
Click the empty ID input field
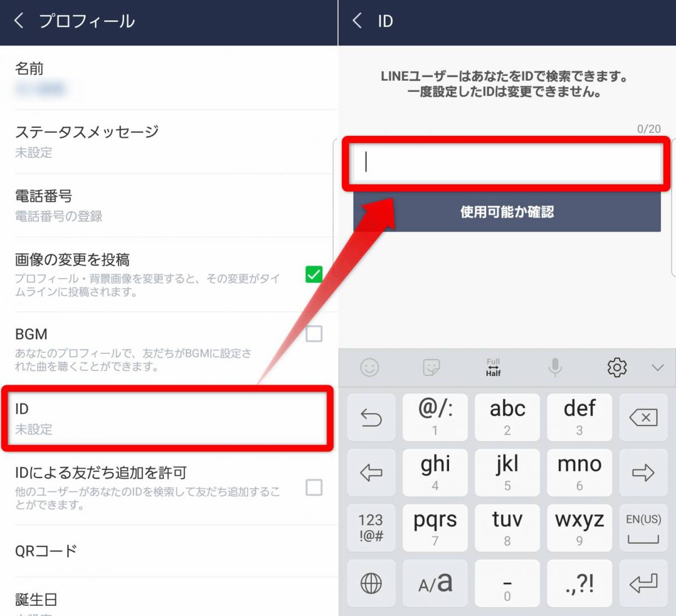pos(506,163)
